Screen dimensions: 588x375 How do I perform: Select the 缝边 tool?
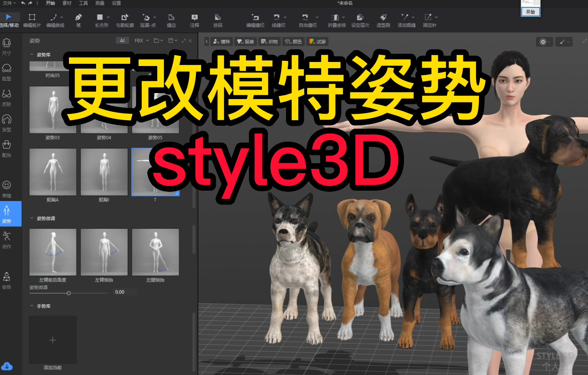[171, 20]
